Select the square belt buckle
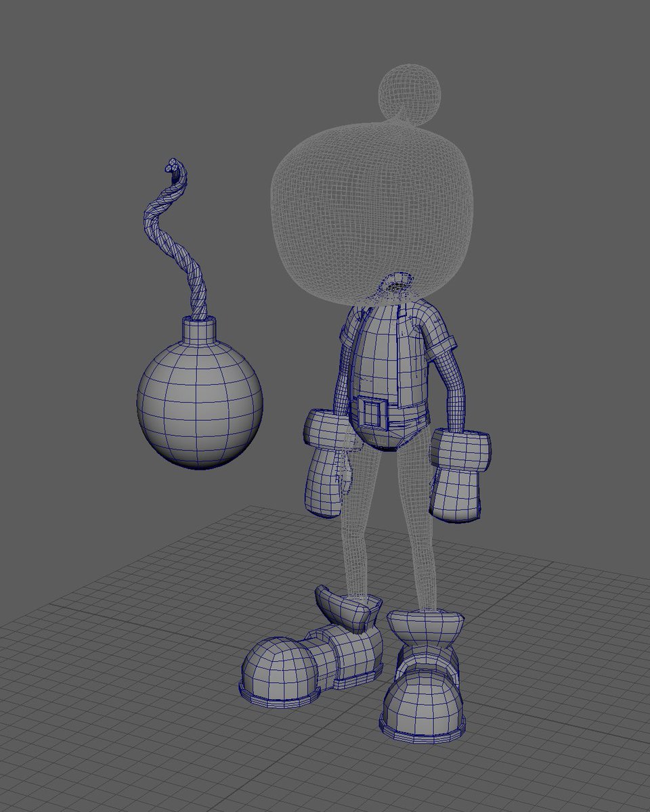 [x=372, y=413]
